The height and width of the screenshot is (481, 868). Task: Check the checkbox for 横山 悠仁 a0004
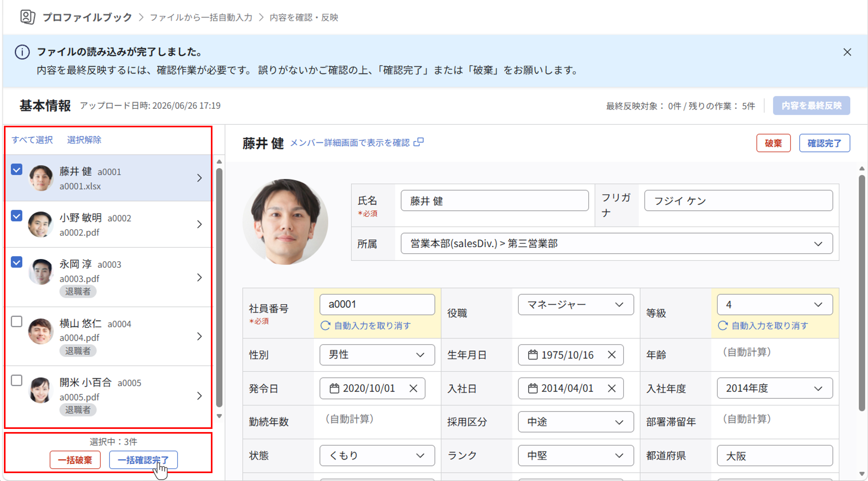pyautogui.click(x=17, y=322)
